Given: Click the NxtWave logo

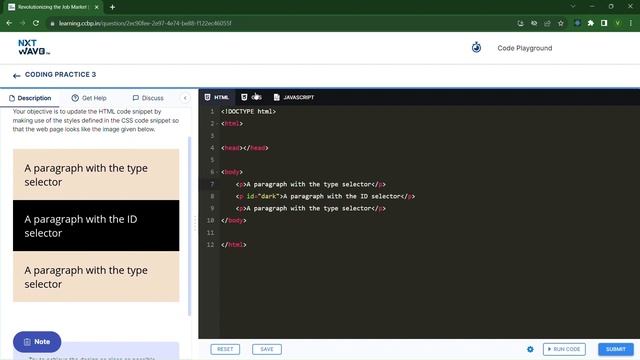Looking at the screenshot, I should click(x=34, y=47).
